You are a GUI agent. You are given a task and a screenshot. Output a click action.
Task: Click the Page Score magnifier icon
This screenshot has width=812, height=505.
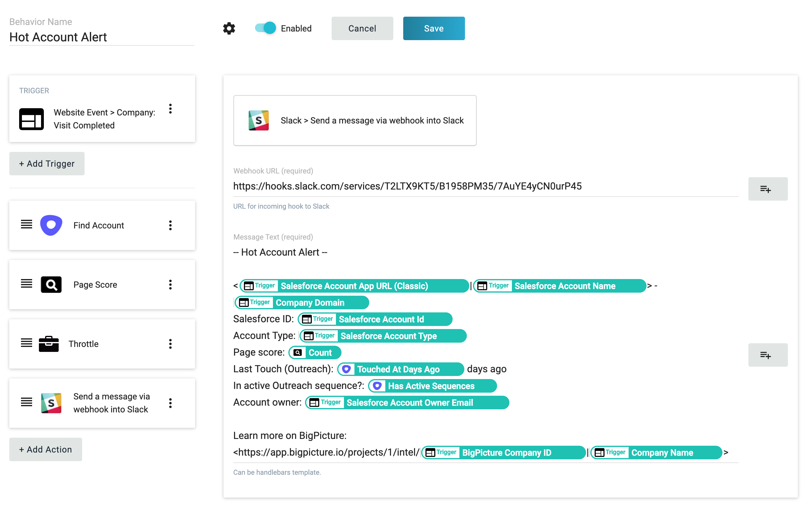tap(51, 285)
